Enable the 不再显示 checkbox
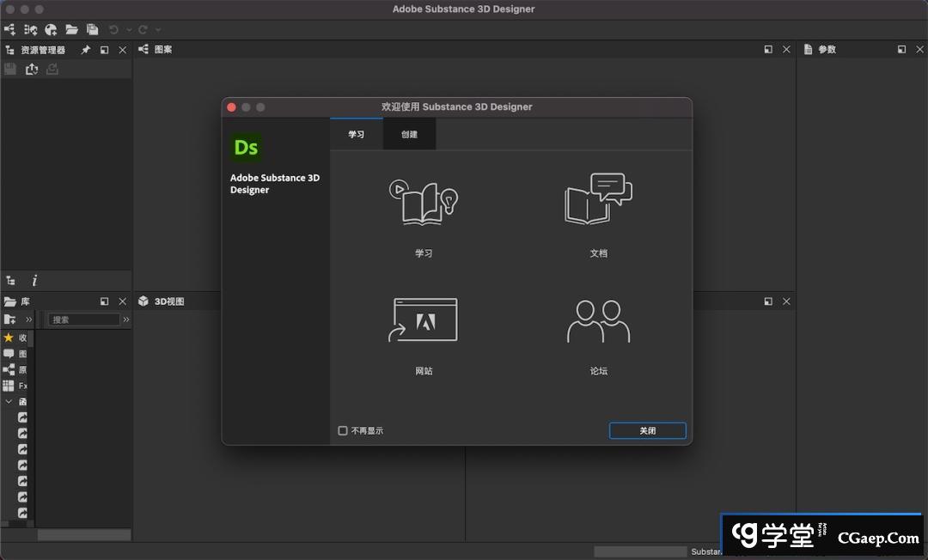928x560 pixels. [x=343, y=430]
